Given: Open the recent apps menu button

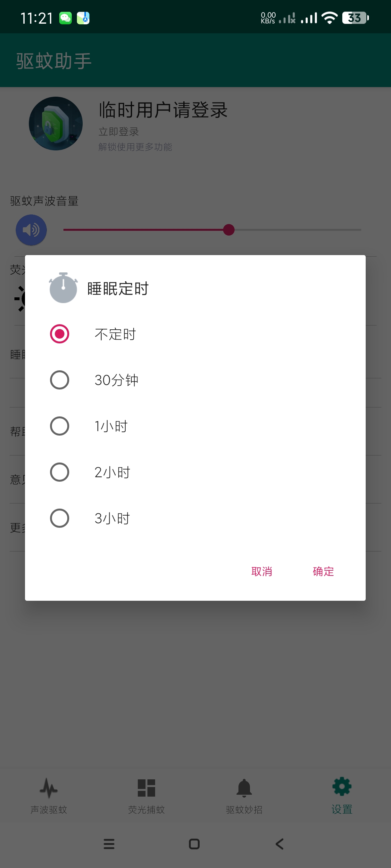Looking at the screenshot, I should click(x=109, y=844).
